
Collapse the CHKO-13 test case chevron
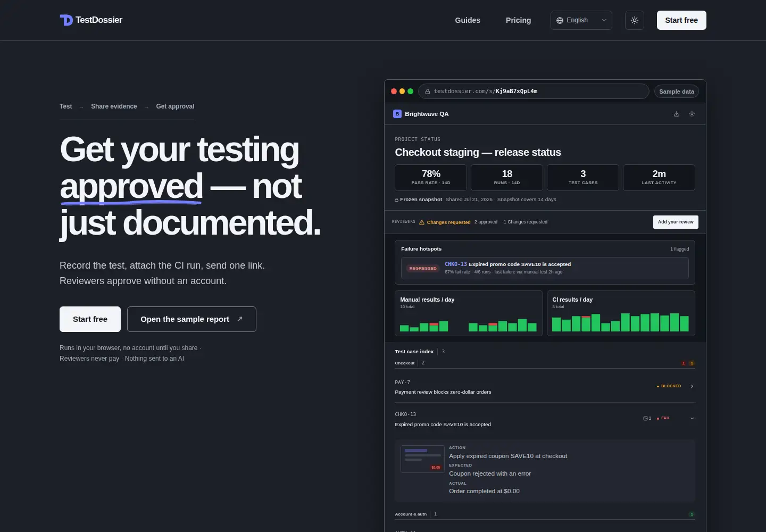pos(692,418)
